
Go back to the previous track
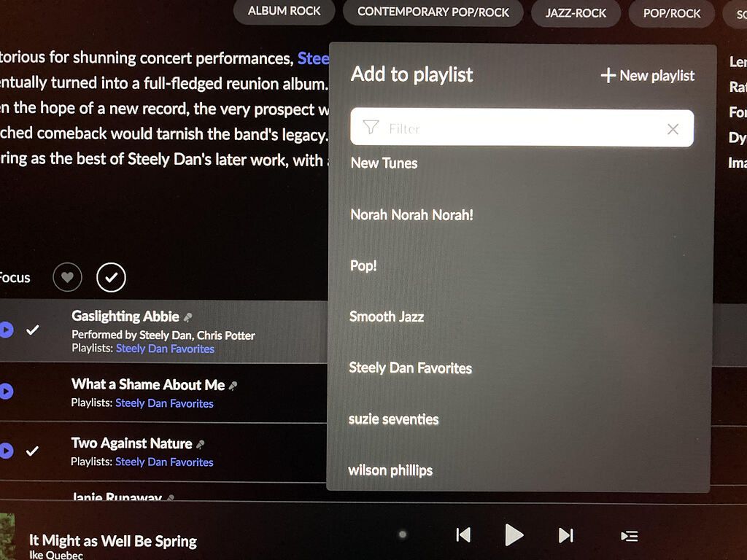pyautogui.click(x=462, y=535)
